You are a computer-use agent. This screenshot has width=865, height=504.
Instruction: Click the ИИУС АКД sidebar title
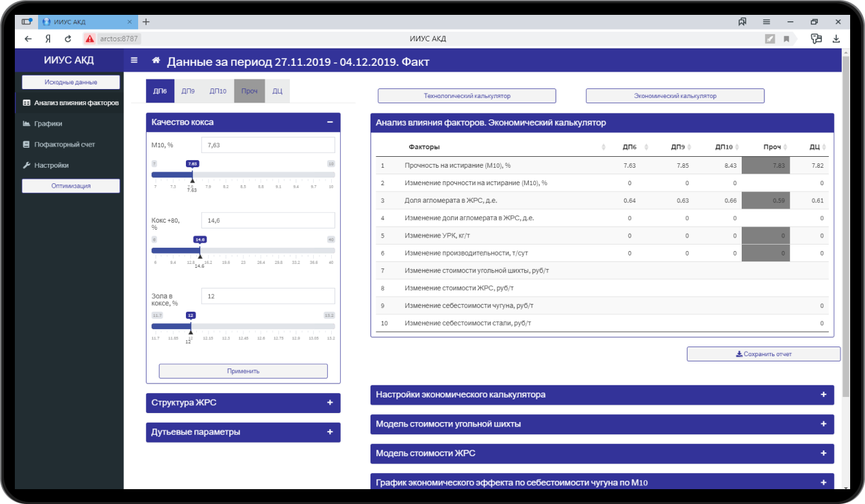tap(69, 61)
